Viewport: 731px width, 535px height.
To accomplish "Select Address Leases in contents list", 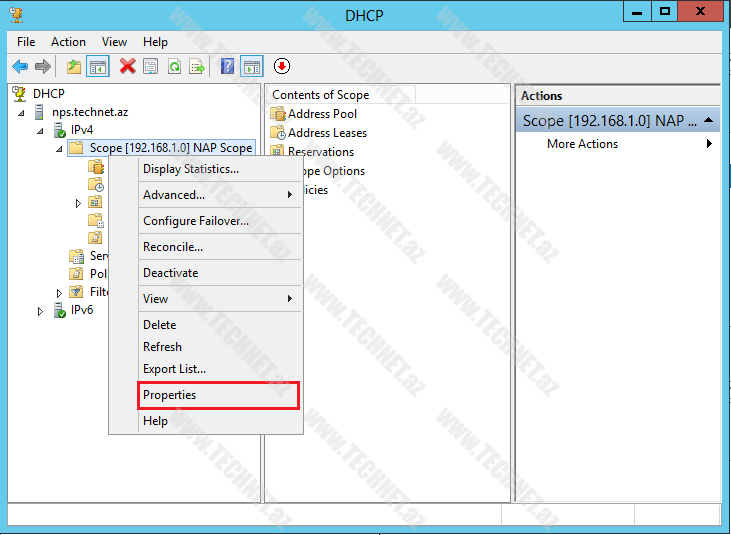I will pos(327,133).
